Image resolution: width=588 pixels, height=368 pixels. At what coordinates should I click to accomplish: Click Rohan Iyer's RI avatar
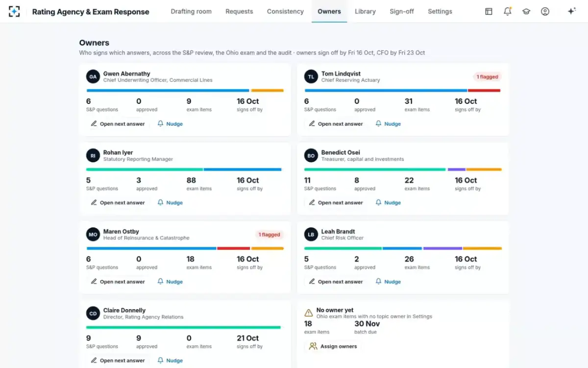93,156
